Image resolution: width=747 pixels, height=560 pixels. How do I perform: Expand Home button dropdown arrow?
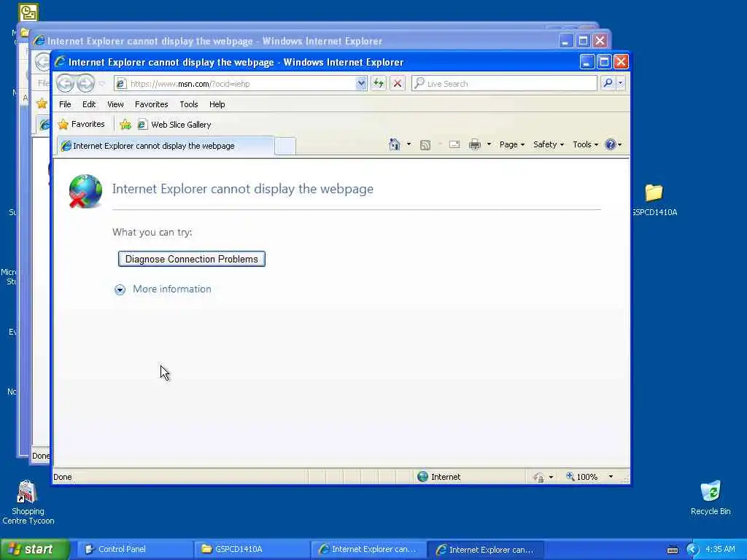(409, 144)
